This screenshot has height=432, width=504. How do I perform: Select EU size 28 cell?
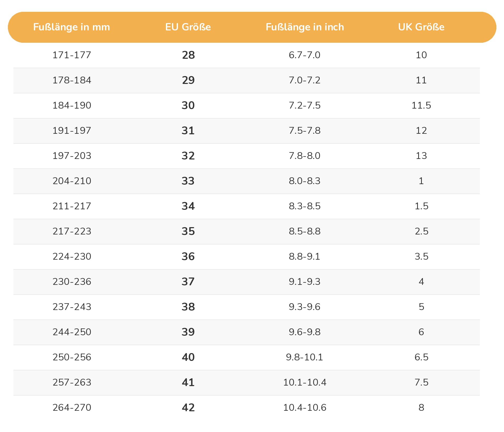pyautogui.click(x=188, y=55)
